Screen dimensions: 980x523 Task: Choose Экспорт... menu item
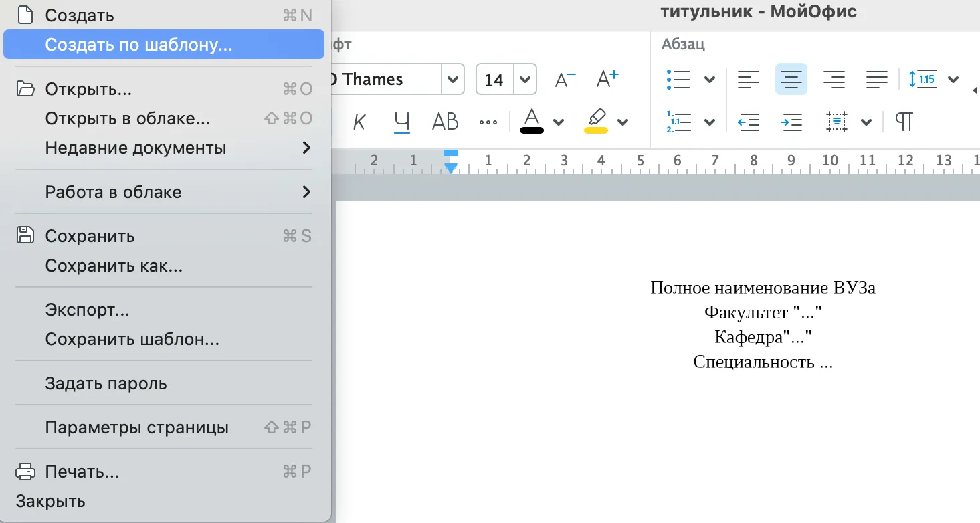(164, 310)
